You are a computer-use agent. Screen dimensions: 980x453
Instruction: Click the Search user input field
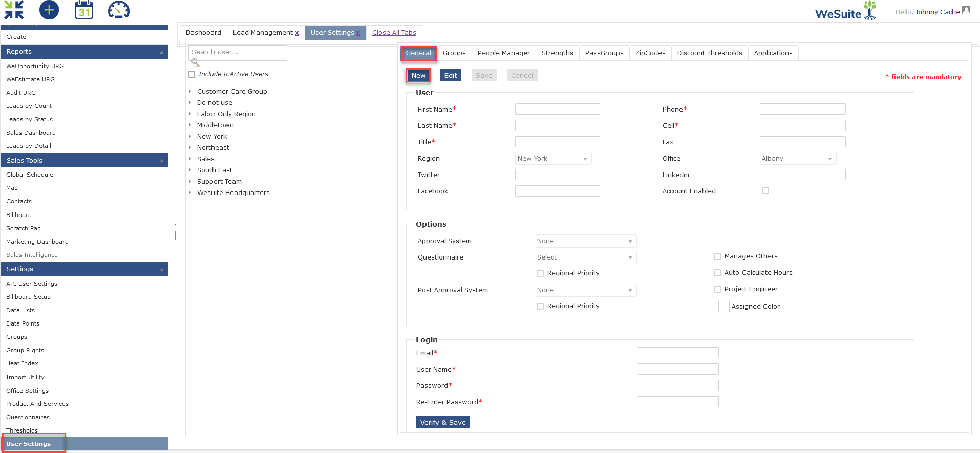pos(238,53)
